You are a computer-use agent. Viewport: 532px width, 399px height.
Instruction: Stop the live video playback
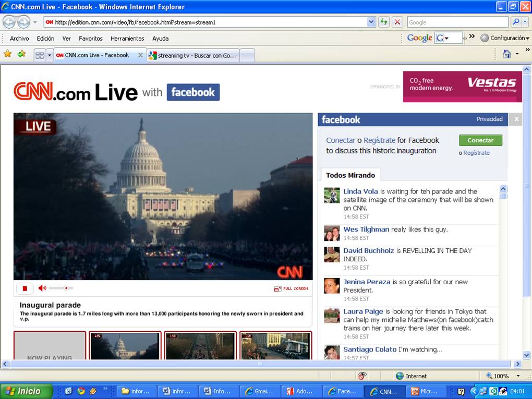25,288
